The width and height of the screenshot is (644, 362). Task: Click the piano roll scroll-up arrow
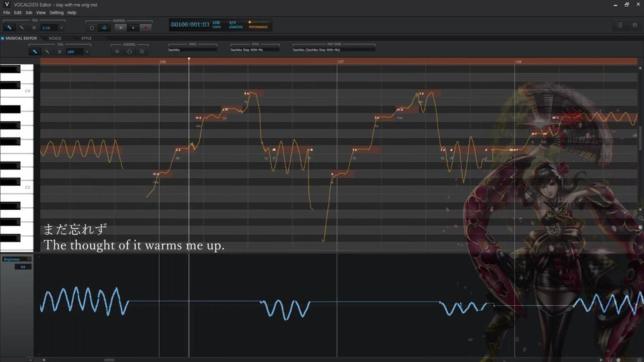click(x=640, y=68)
